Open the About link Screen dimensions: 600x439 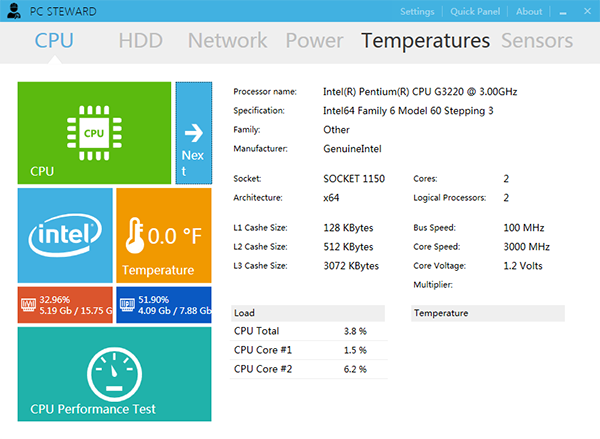point(529,11)
